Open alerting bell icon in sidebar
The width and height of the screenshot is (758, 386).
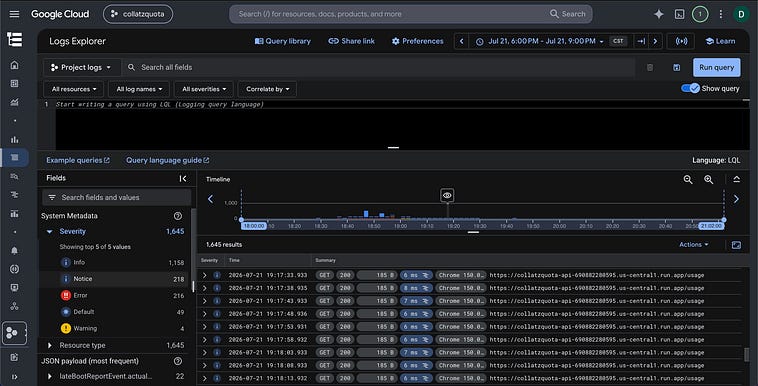tap(15, 250)
